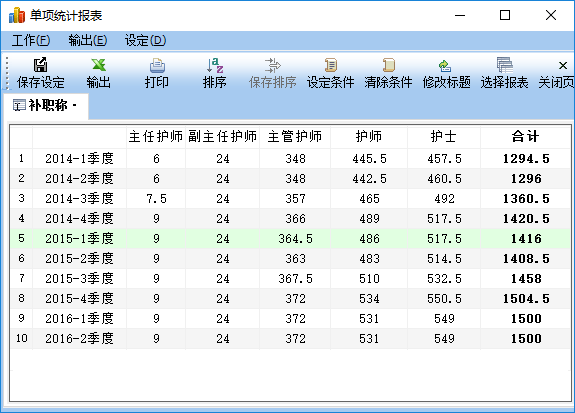Click 460.5 in 护士 column
Image resolution: width=575 pixels, height=413 pixels.
[444, 179]
